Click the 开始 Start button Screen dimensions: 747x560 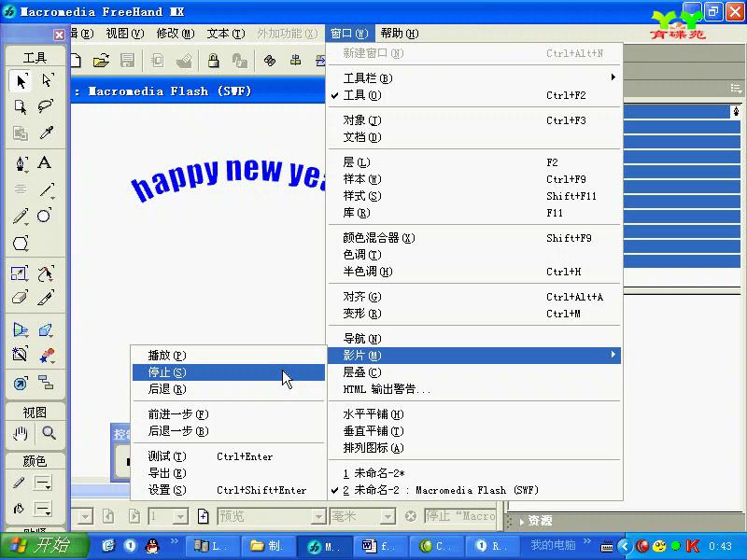click(43, 546)
